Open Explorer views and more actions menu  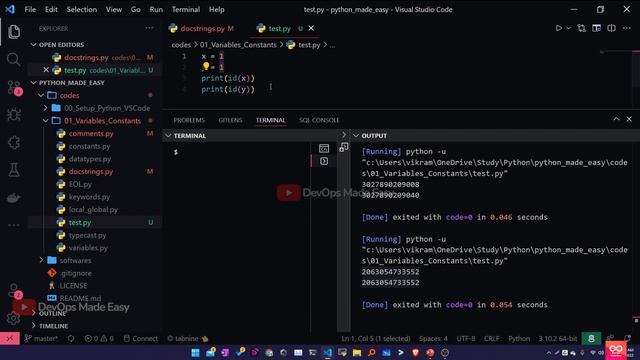(x=149, y=28)
